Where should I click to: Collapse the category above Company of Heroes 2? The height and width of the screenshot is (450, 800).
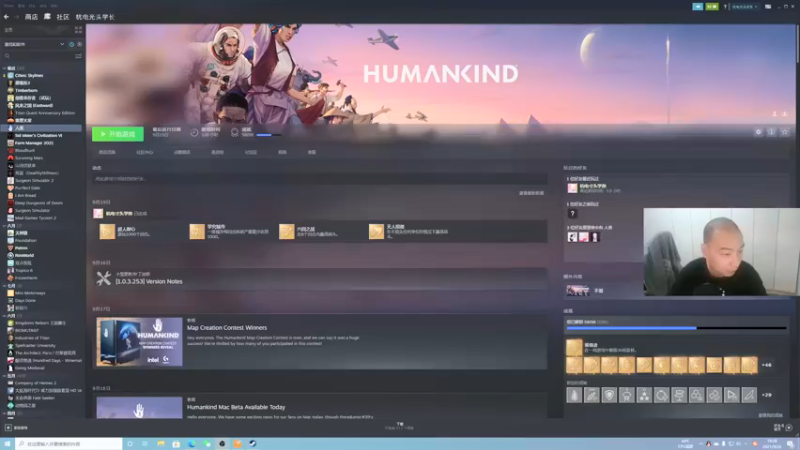point(5,376)
